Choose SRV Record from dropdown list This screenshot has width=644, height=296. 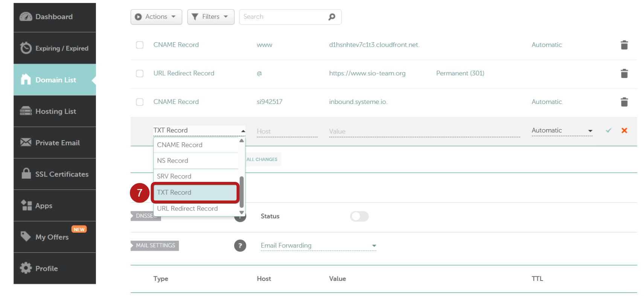pos(196,177)
